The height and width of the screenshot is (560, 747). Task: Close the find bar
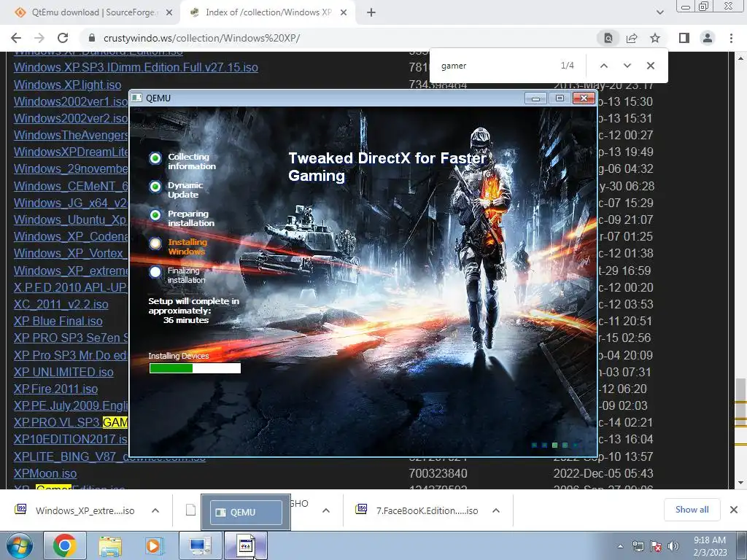(x=650, y=66)
